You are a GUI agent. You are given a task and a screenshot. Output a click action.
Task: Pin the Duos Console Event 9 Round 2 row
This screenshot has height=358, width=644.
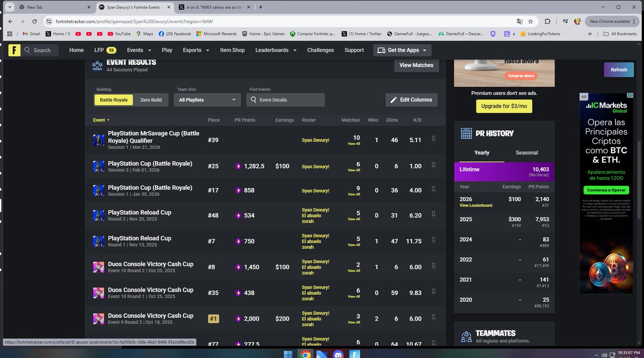click(x=434, y=318)
